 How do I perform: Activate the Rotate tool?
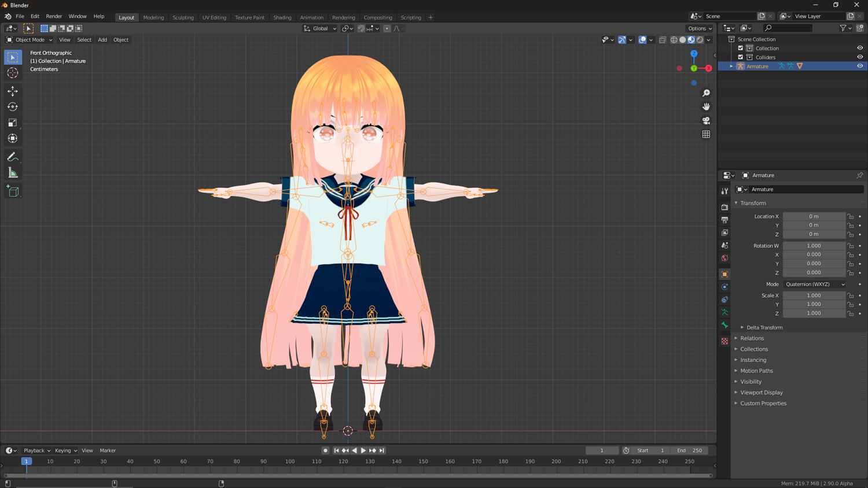tap(13, 107)
